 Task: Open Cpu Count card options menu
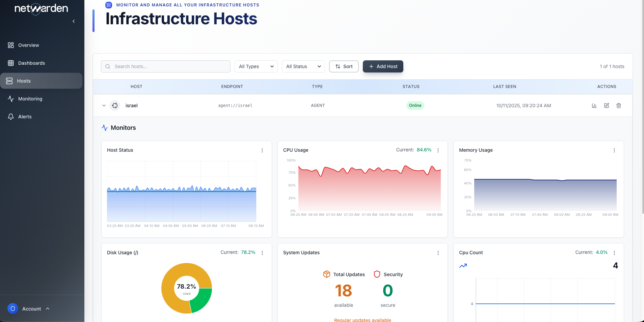click(x=614, y=253)
